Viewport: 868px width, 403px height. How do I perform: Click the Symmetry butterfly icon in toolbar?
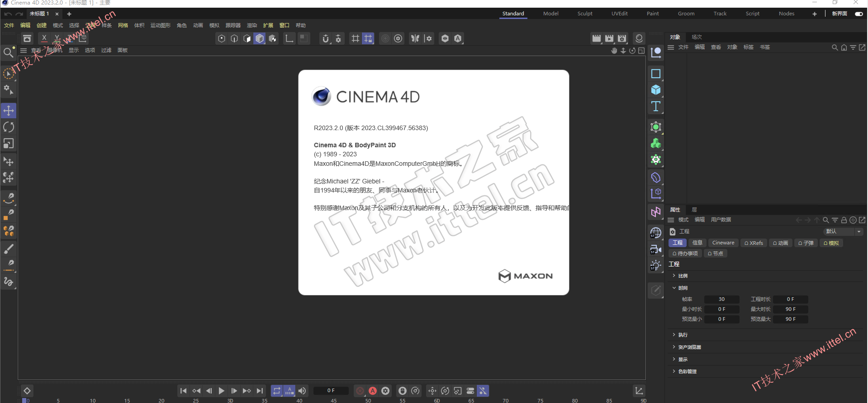[415, 38]
